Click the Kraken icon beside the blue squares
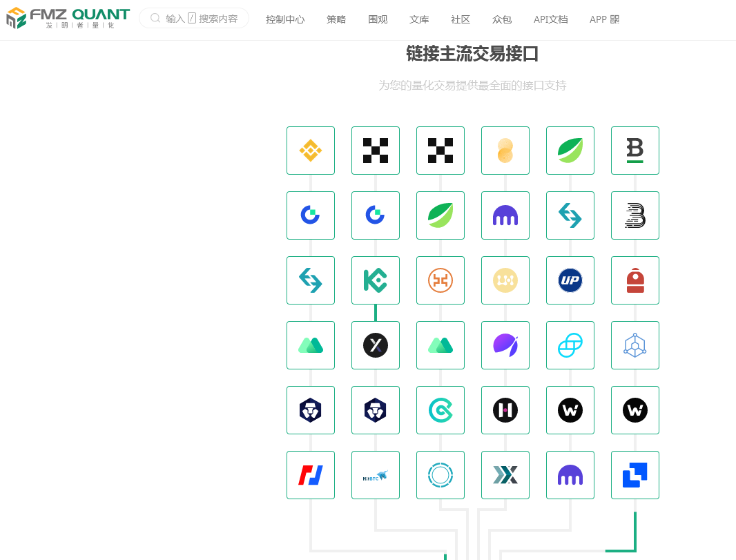736x560 pixels. pos(570,475)
